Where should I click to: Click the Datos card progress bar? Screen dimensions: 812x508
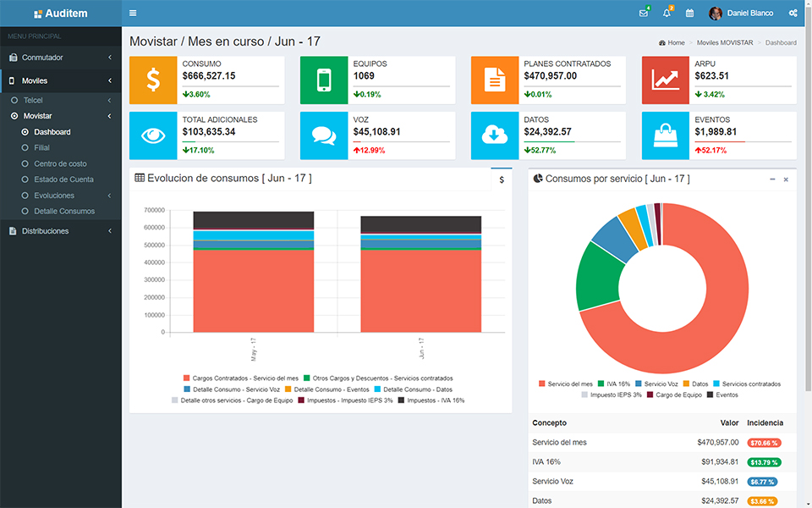coord(573,141)
